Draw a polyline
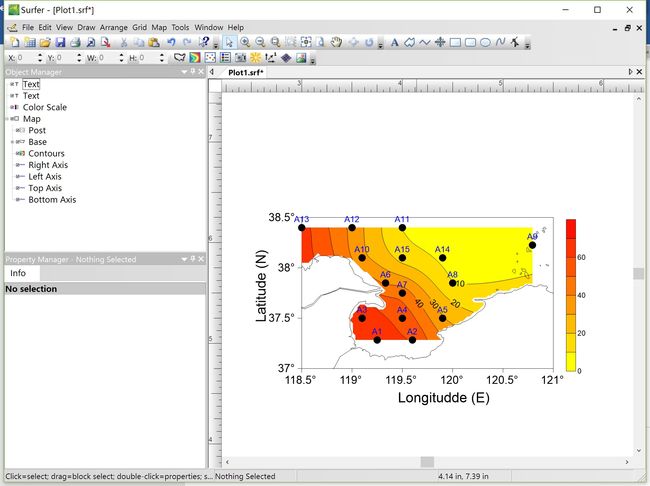Viewport: 650px width, 486px height. (424, 42)
